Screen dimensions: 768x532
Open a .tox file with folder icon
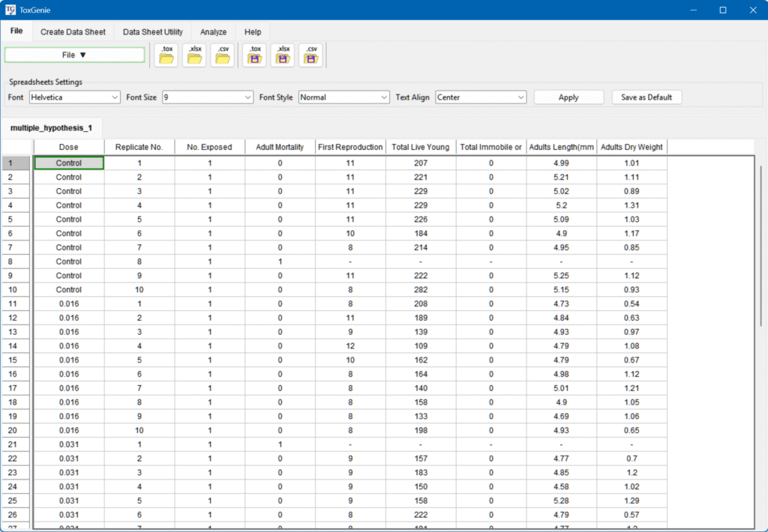166,55
